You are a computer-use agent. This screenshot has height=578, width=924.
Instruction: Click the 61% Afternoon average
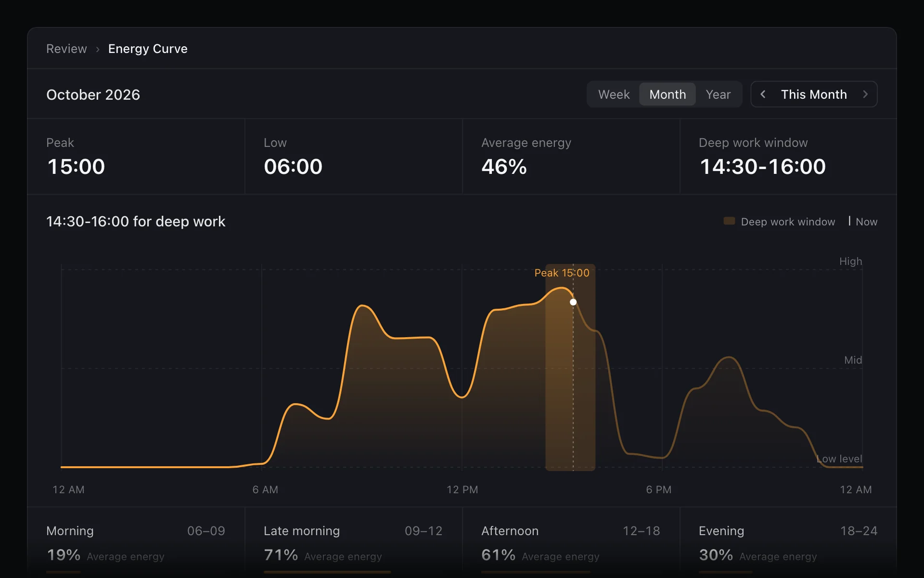pyautogui.click(x=498, y=555)
